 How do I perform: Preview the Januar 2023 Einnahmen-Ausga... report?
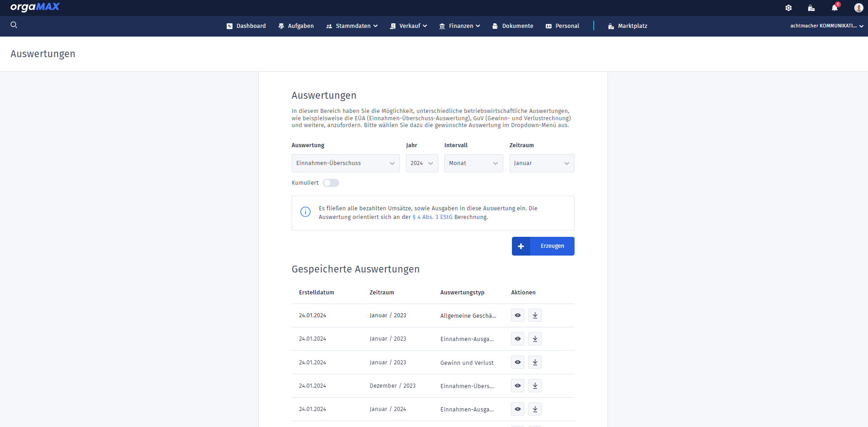(x=517, y=339)
